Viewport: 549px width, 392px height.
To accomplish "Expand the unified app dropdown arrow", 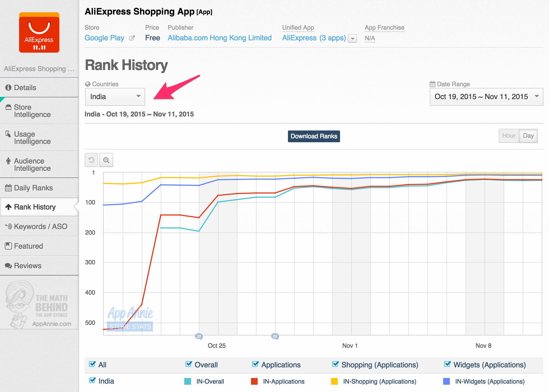I will tap(353, 38).
